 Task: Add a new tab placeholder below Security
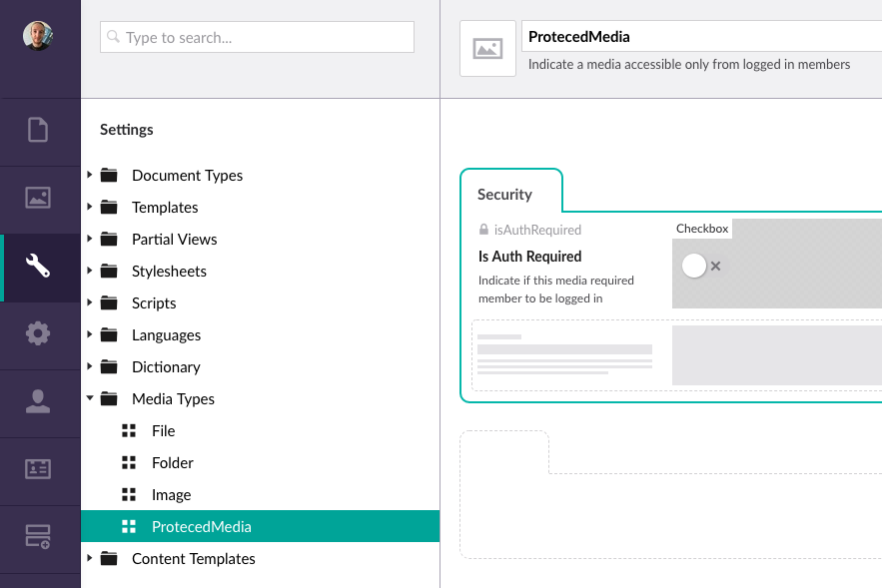tap(504, 452)
